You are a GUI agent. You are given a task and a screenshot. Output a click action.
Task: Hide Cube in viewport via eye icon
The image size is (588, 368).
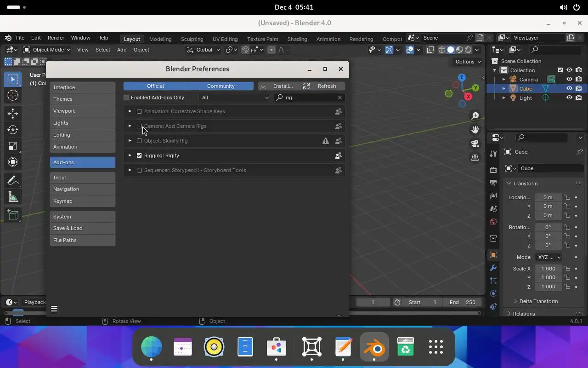[569, 88]
